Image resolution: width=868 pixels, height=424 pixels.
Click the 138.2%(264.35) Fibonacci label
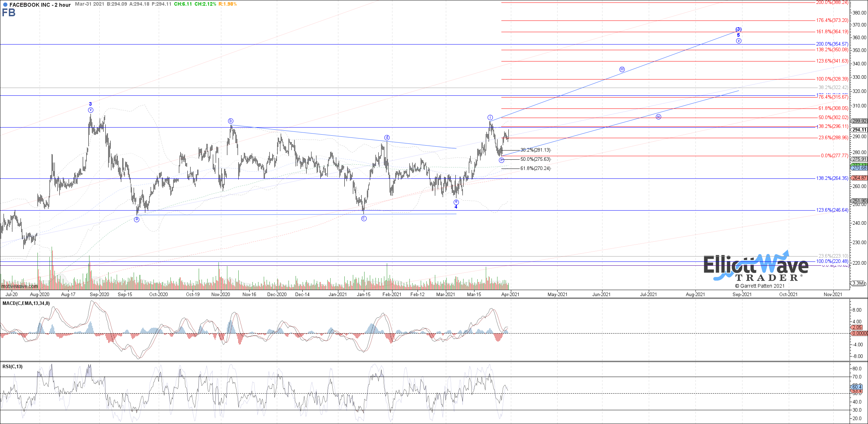point(832,178)
